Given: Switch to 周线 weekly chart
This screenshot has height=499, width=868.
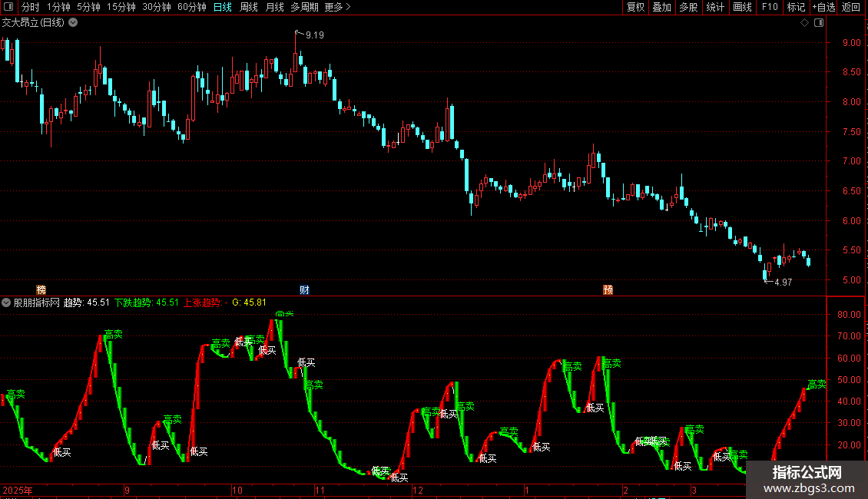Looking at the screenshot, I should point(249,7).
